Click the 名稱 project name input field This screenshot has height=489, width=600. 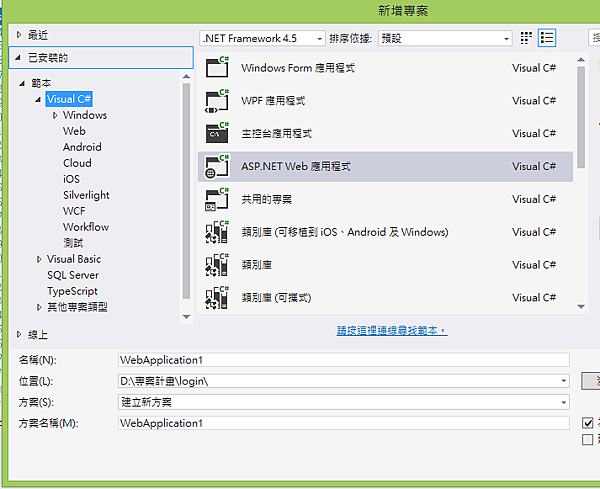point(344,360)
